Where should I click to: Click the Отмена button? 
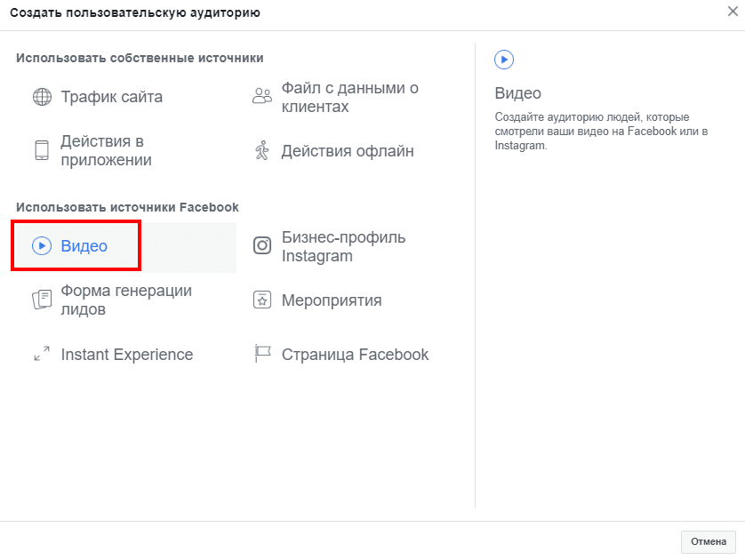click(x=708, y=541)
